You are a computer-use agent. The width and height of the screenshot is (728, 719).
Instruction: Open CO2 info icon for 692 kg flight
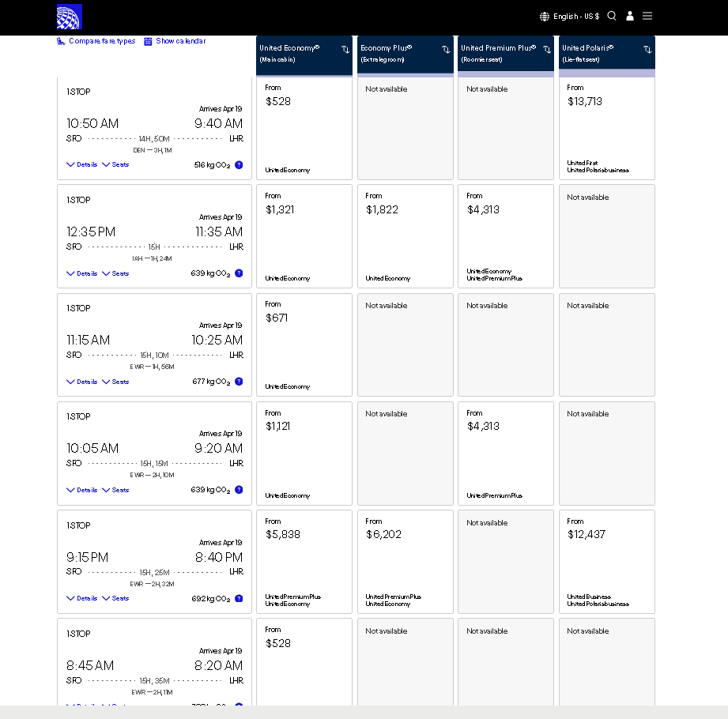coord(239,598)
